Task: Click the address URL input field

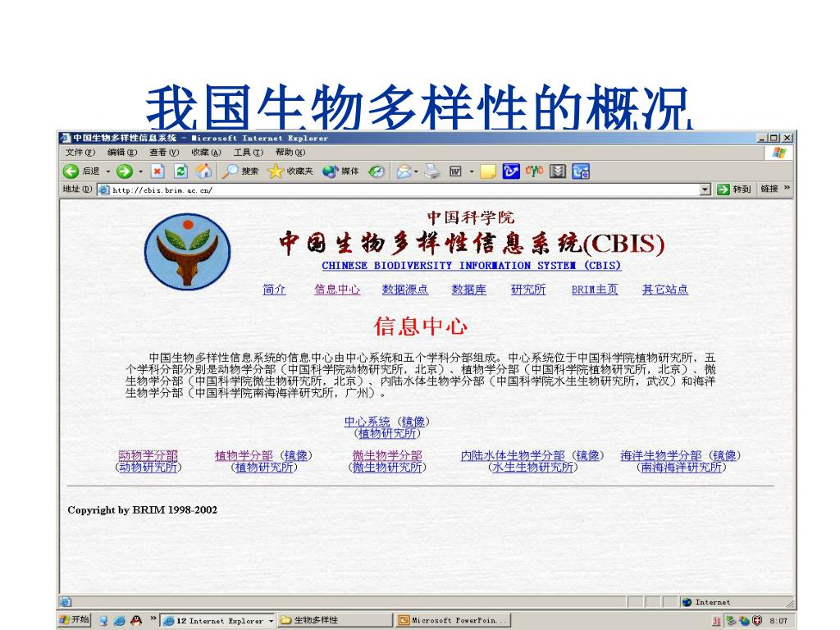Action: pyautogui.click(x=404, y=189)
